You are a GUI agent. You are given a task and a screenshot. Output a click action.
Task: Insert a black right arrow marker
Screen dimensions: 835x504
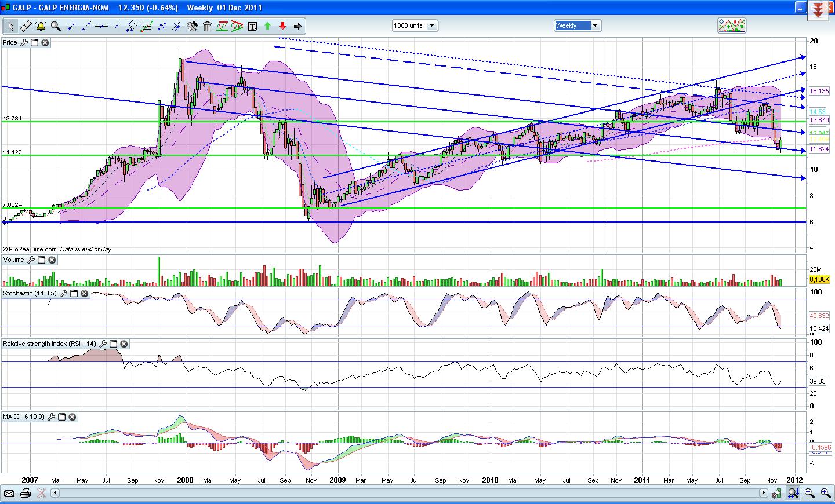click(297, 26)
